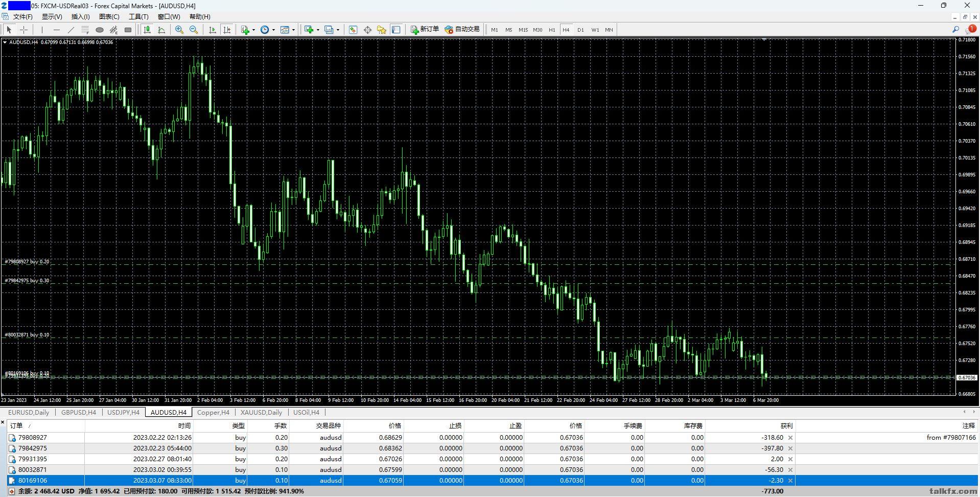Image resolution: width=980 pixels, height=497 pixels.
Task: Open the periods clock icon
Action: [265, 30]
